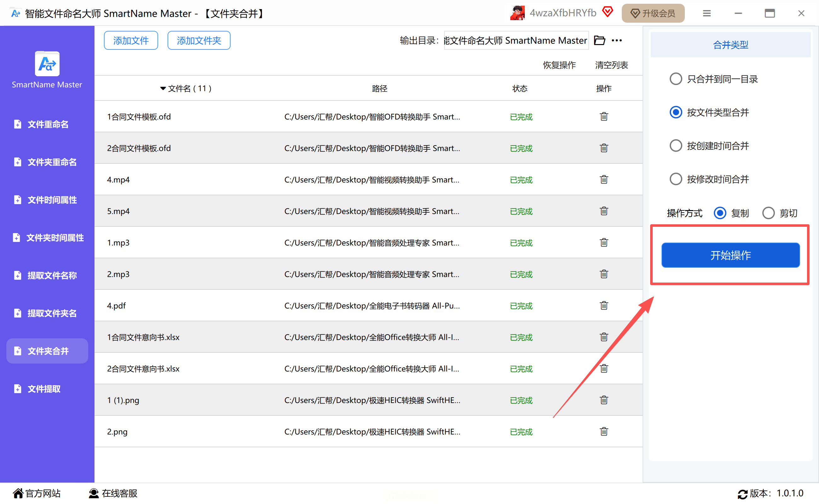Select 只合并到同一目录 radio option
Screen dimensions: 819x504
click(676, 79)
